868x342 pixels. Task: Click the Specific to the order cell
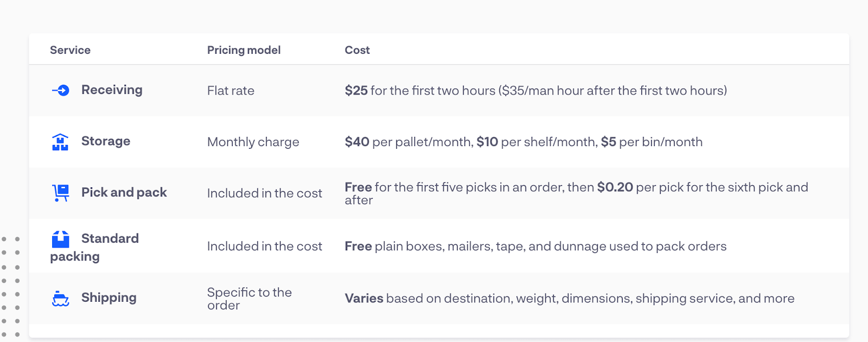click(x=250, y=299)
